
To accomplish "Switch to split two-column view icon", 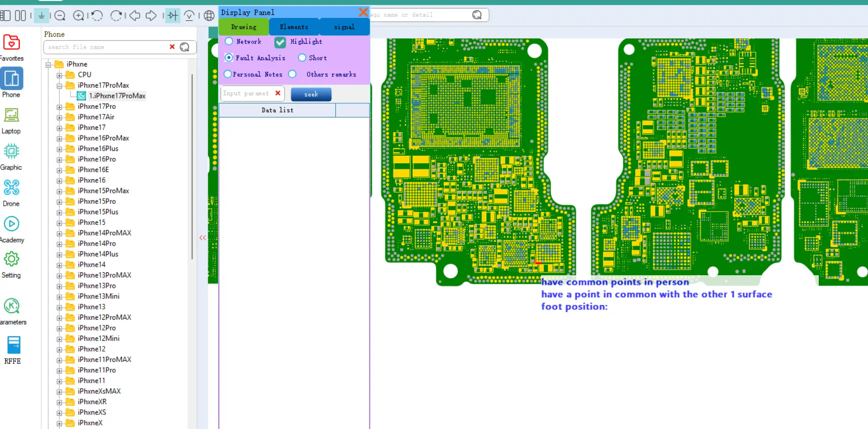I will click(20, 15).
